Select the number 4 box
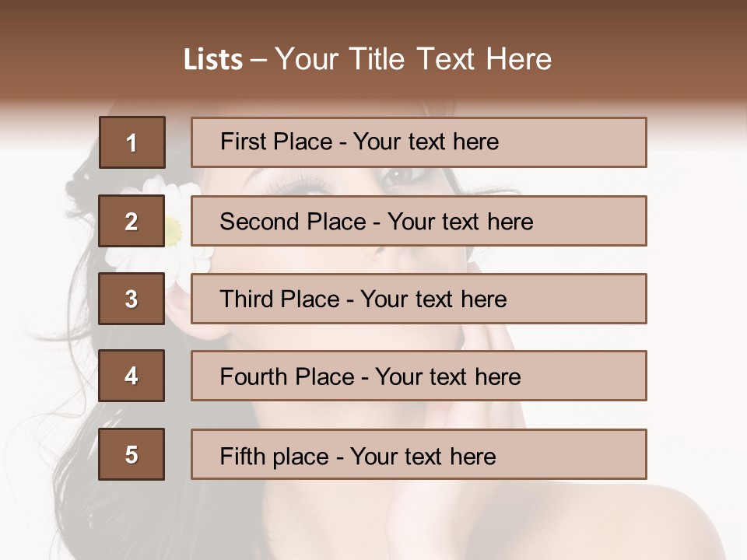 click(x=132, y=376)
